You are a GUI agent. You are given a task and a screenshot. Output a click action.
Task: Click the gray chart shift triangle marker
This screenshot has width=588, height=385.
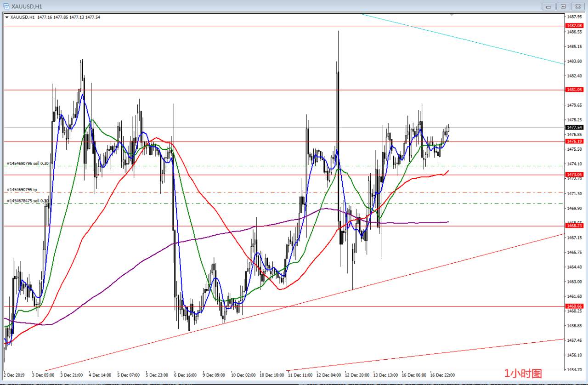(x=452, y=15)
